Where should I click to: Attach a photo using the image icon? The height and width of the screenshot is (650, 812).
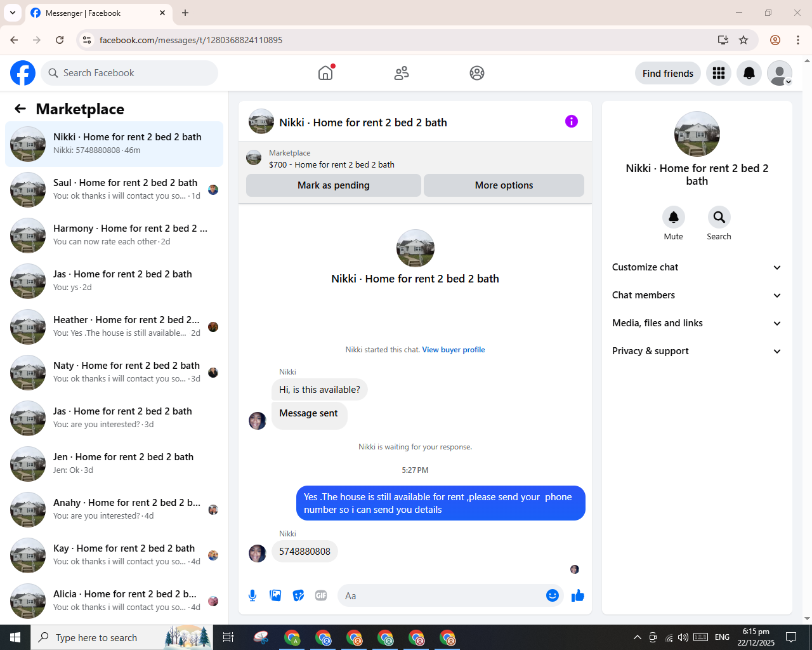[x=275, y=595]
